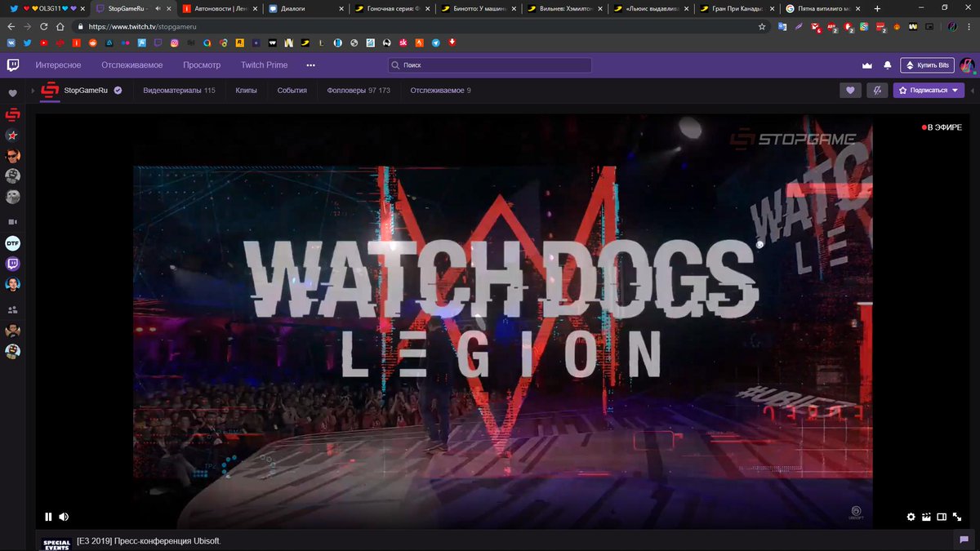980x551 pixels.
Task: Expand the sidebar arrow next to StopGameRu logo
Action: 33,90
